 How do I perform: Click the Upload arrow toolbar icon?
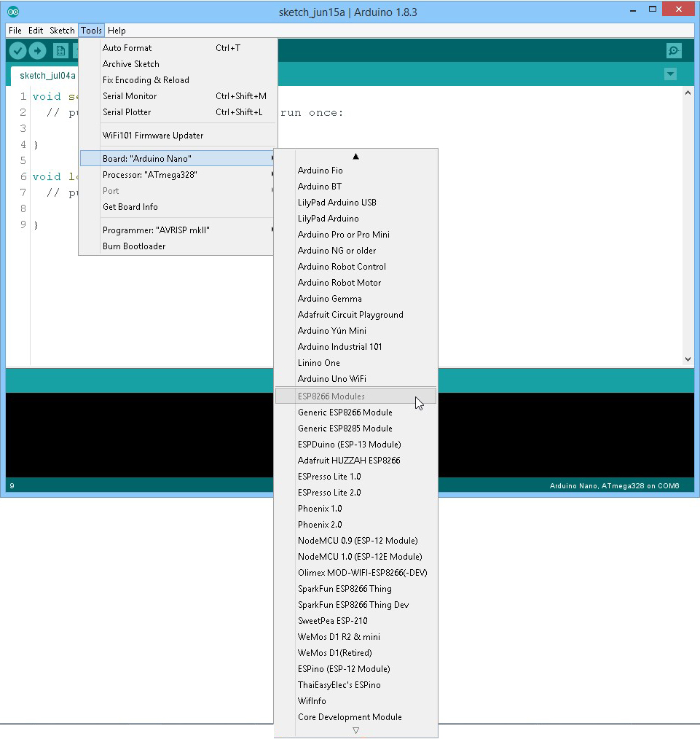tap(37, 50)
